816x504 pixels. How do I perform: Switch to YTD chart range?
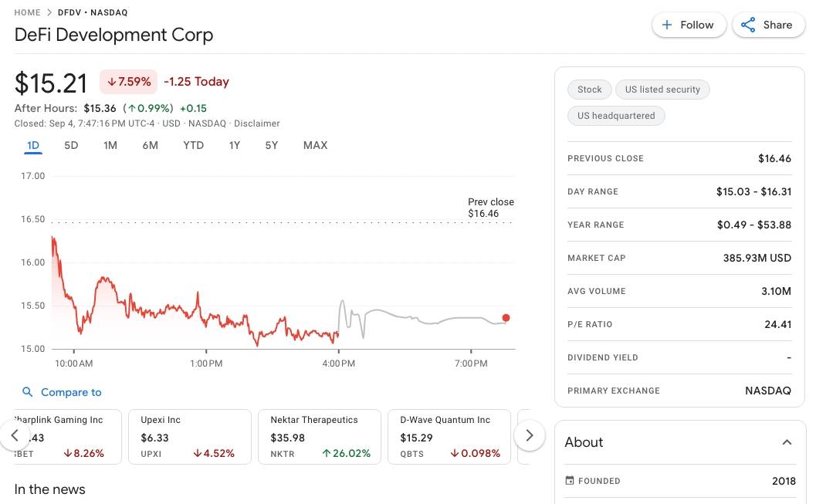194,146
